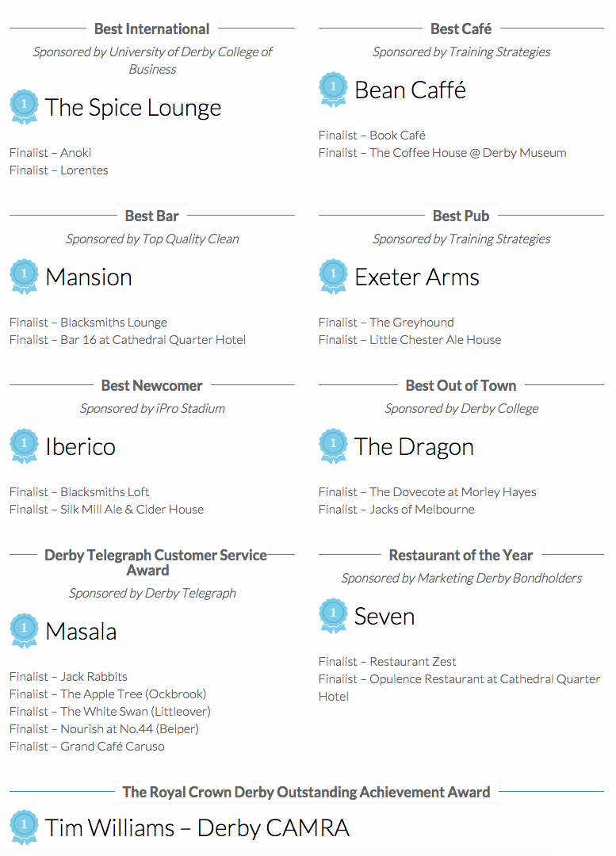This screenshot has width=616, height=856.
Task: Select the Exeter Arms winner heading
Action: pos(417,277)
